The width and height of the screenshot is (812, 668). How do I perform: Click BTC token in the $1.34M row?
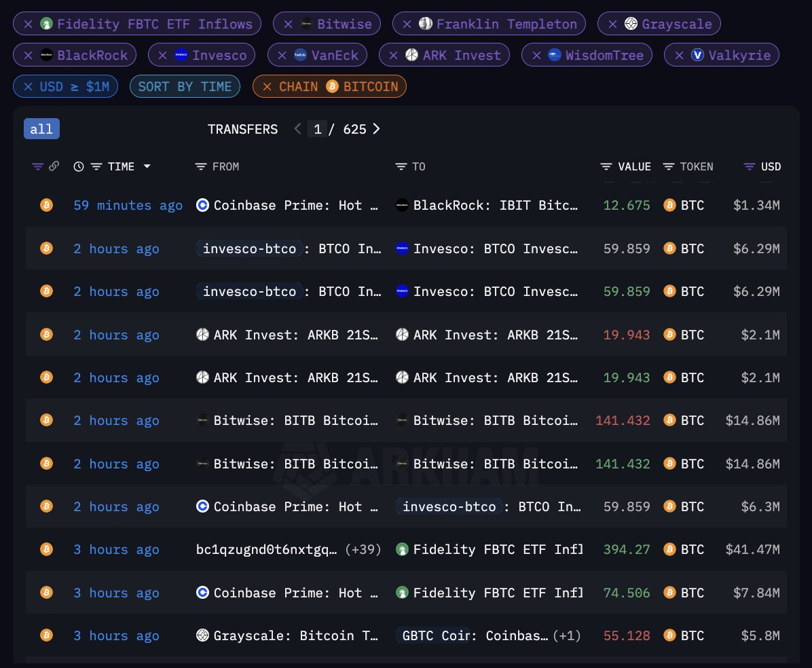[693, 206]
